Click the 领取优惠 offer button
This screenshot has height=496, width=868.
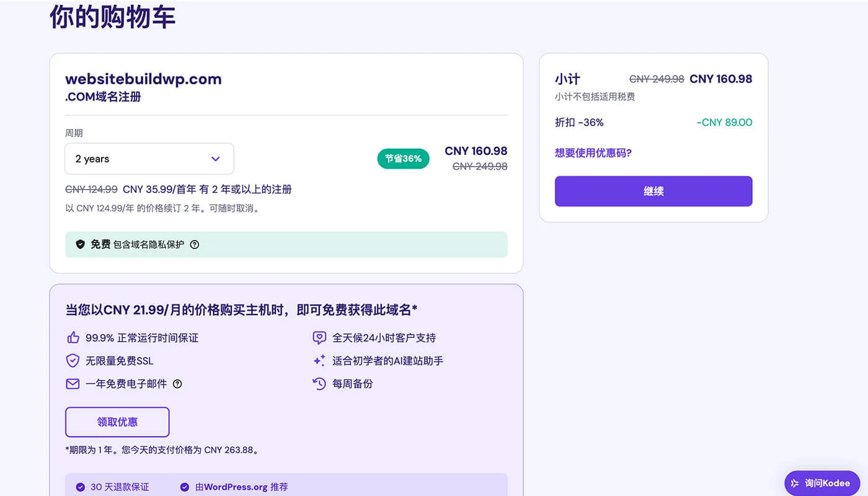coord(117,422)
